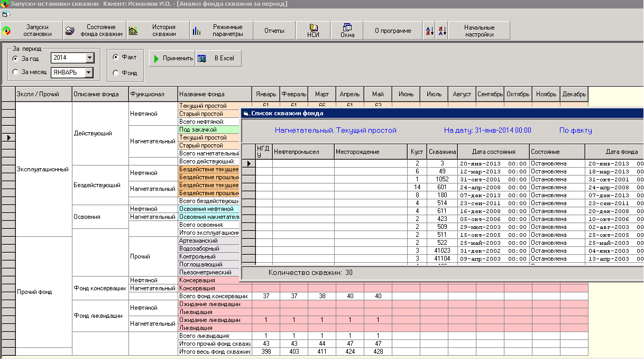Open Запуски остановки toolbar section
Image resolution: width=644 pixels, height=359 pixels.
coord(32,31)
